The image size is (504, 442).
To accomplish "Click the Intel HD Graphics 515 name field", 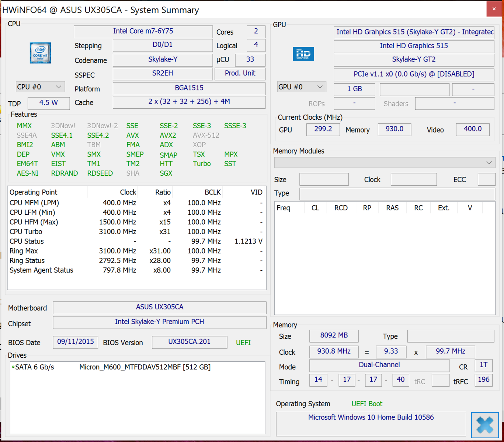I will tap(414, 46).
